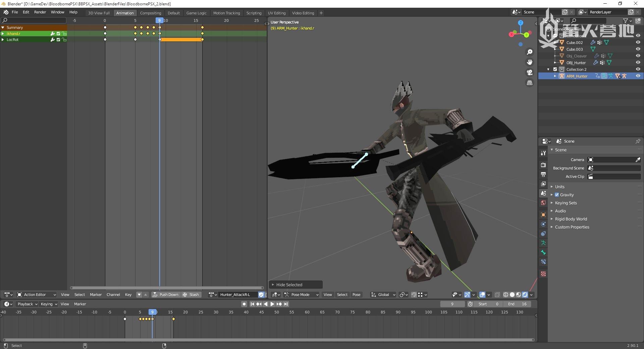Click the pan hand icon in the viewport
644x349 pixels.
pyautogui.click(x=530, y=62)
